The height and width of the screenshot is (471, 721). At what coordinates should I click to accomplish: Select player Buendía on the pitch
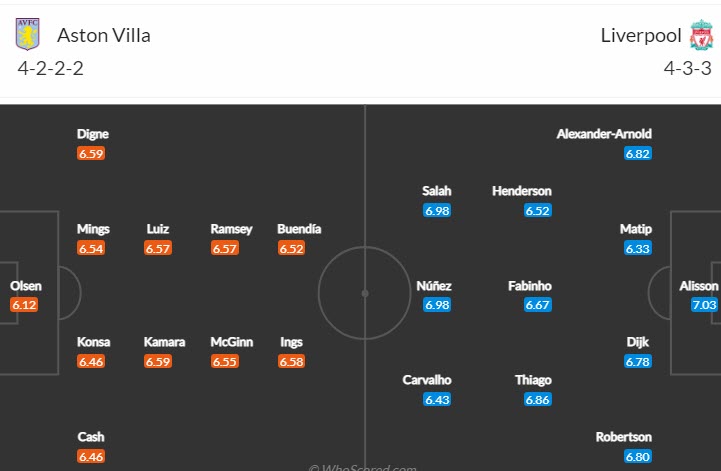pyautogui.click(x=299, y=229)
